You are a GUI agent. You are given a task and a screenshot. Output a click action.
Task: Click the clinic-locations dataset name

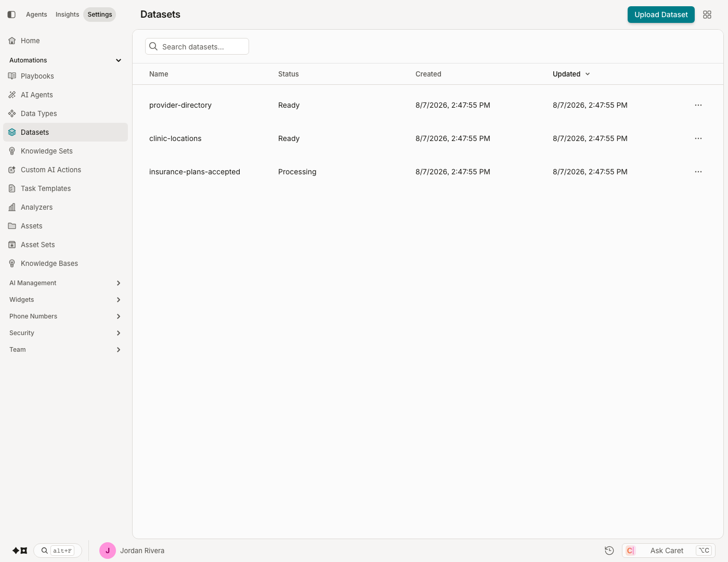[175, 138]
